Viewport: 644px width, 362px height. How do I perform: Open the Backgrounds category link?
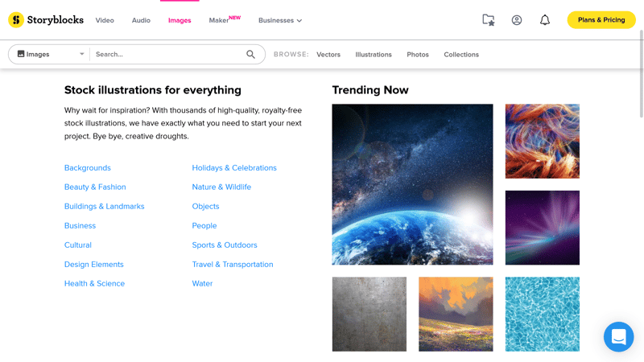click(x=88, y=168)
